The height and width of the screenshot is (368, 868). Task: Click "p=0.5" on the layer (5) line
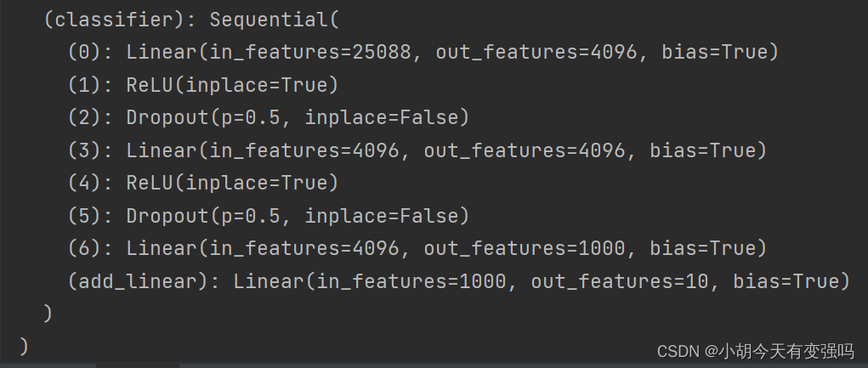tap(251, 216)
